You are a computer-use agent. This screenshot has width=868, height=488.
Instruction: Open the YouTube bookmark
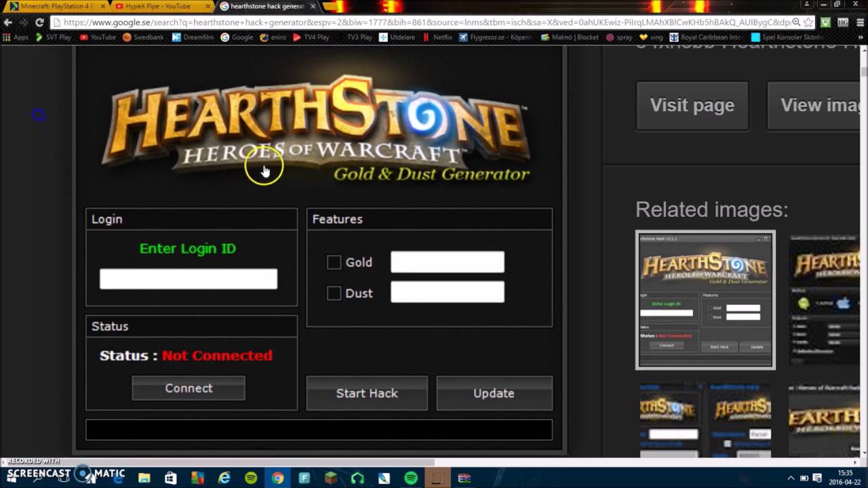[98, 37]
